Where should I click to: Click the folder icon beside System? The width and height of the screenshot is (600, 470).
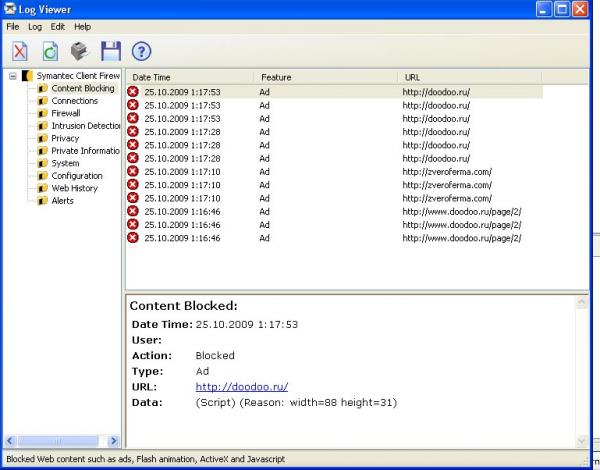point(42,163)
